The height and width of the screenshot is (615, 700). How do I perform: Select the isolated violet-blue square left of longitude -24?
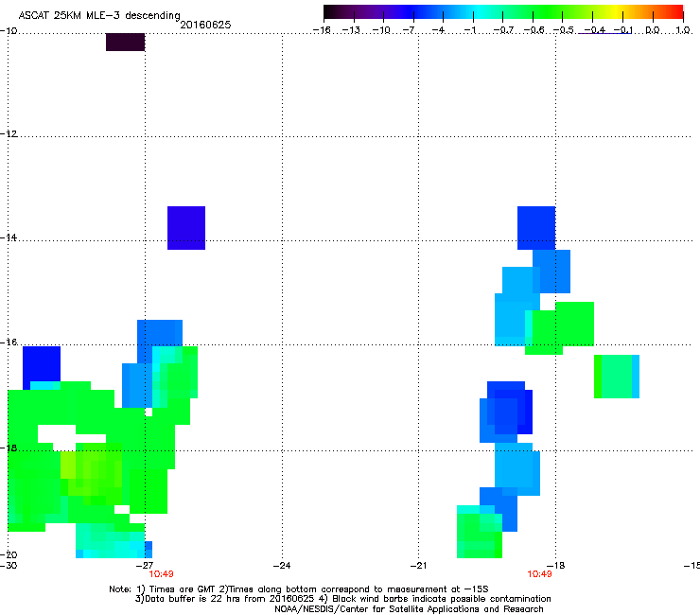click(186, 228)
